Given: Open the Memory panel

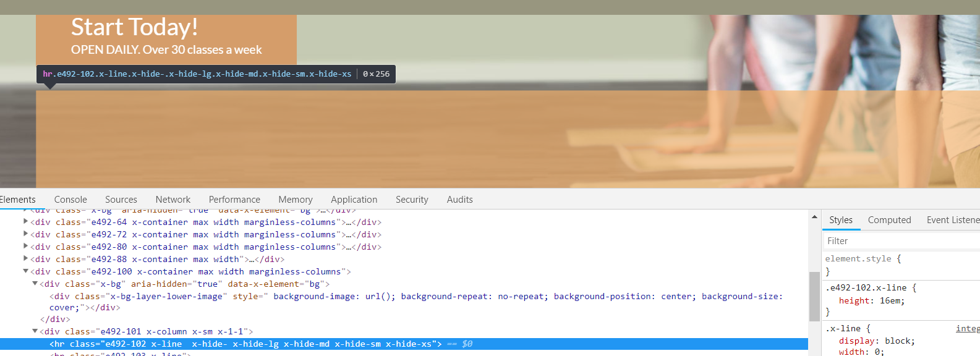Looking at the screenshot, I should click(x=296, y=200).
